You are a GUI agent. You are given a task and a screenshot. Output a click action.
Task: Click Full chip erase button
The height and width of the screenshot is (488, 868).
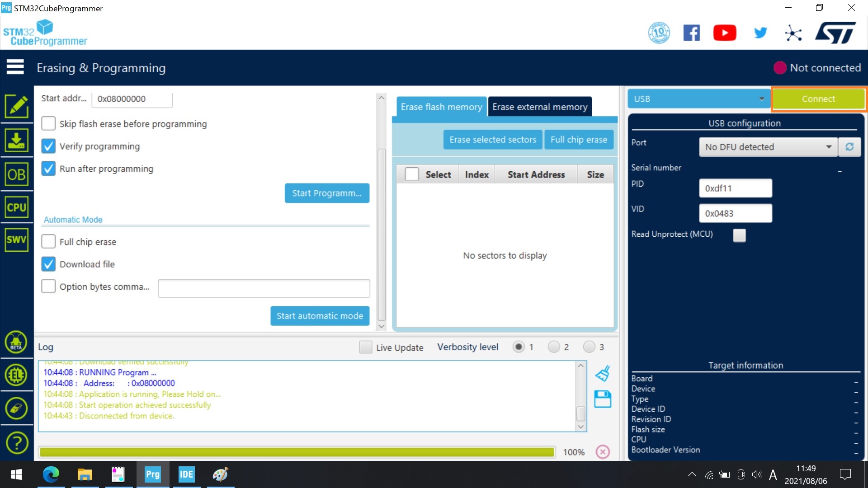[x=579, y=140]
